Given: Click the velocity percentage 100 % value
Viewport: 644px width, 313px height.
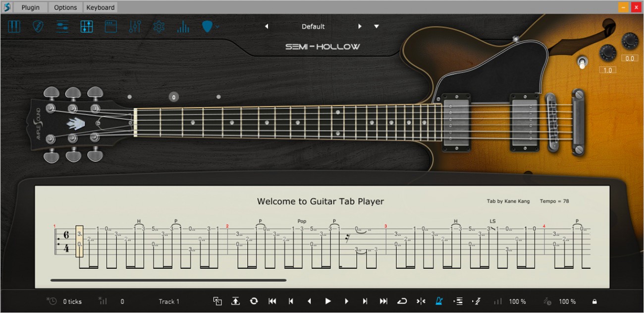Looking at the screenshot, I should (x=518, y=302).
